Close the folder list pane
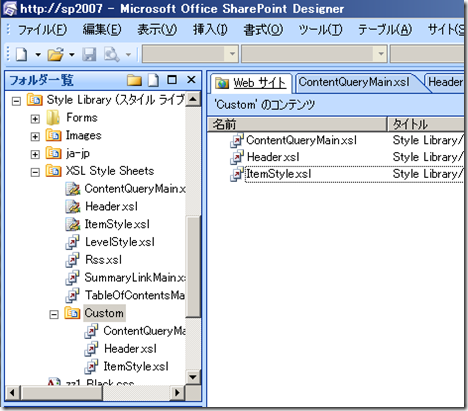 coord(191,80)
